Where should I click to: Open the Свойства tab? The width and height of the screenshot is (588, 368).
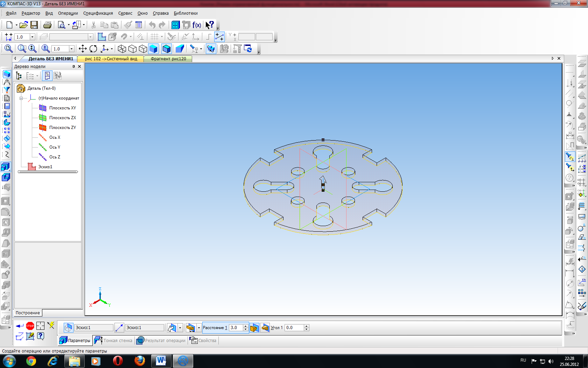click(203, 340)
